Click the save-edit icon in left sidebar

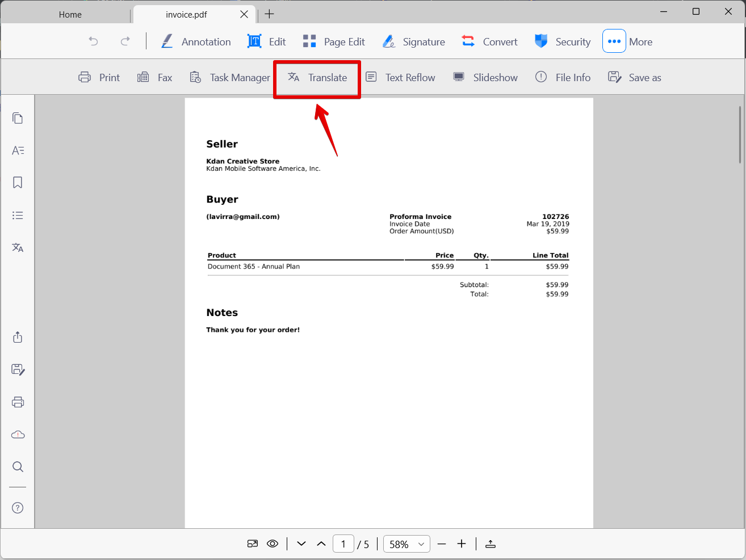(x=18, y=369)
